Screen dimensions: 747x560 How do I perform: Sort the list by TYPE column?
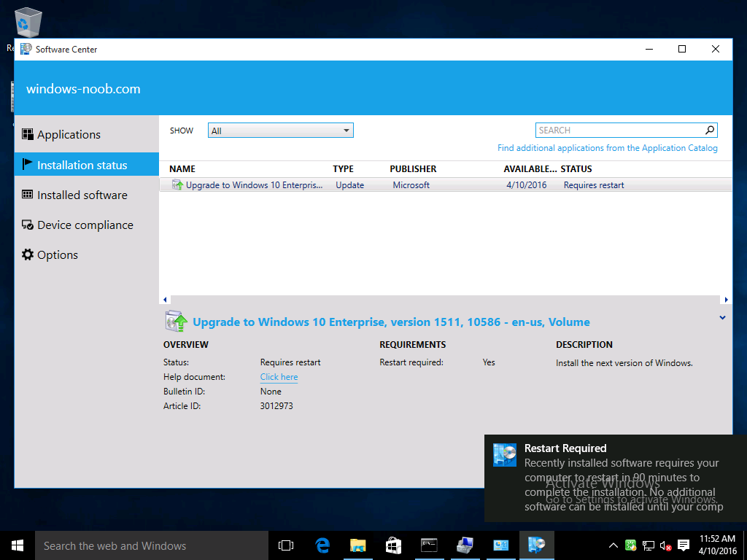coord(343,169)
